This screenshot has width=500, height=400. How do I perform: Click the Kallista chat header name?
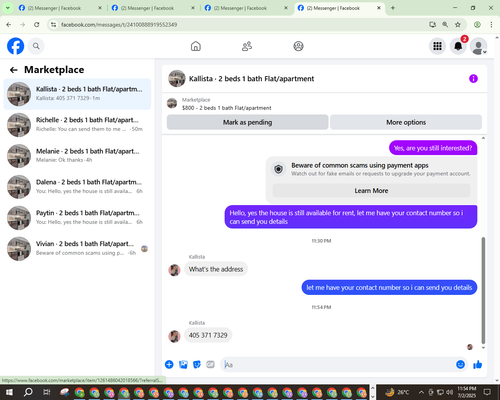click(x=251, y=79)
